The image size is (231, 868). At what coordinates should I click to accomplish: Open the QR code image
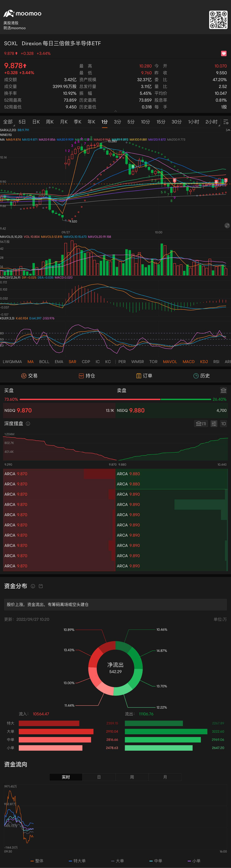pyautogui.click(x=218, y=20)
